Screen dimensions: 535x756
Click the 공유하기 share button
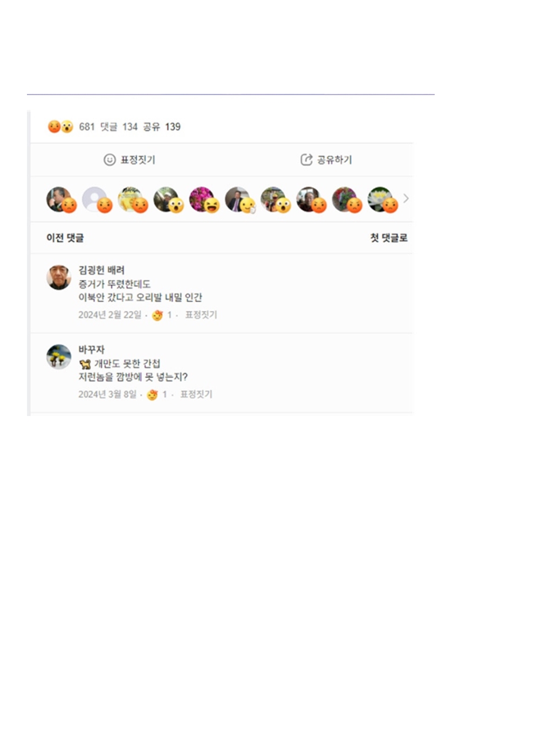326,160
